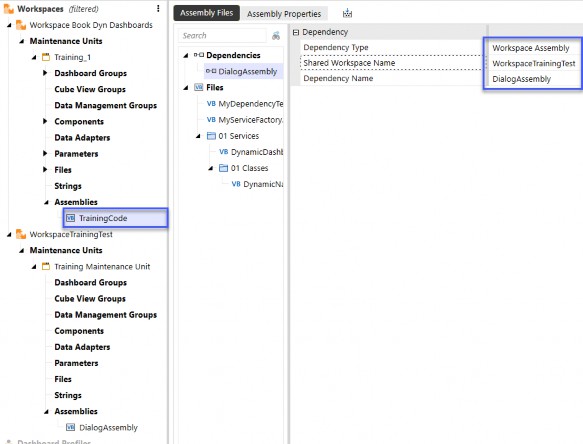Switch to the Assembly Properties tab
The height and width of the screenshot is (444, 583).
[x=284, y=14]
